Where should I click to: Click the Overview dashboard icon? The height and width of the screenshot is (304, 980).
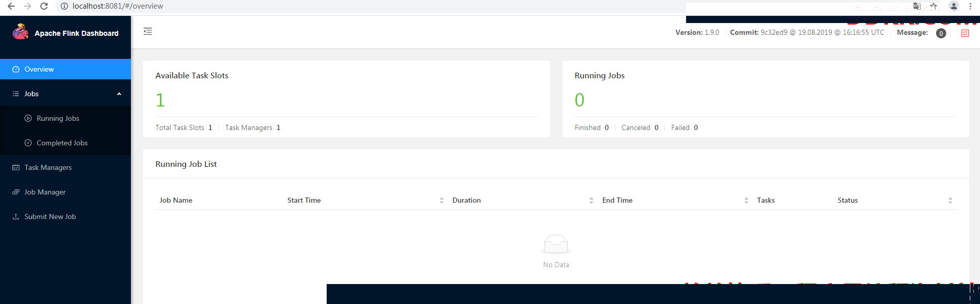[x=16, y=69]
